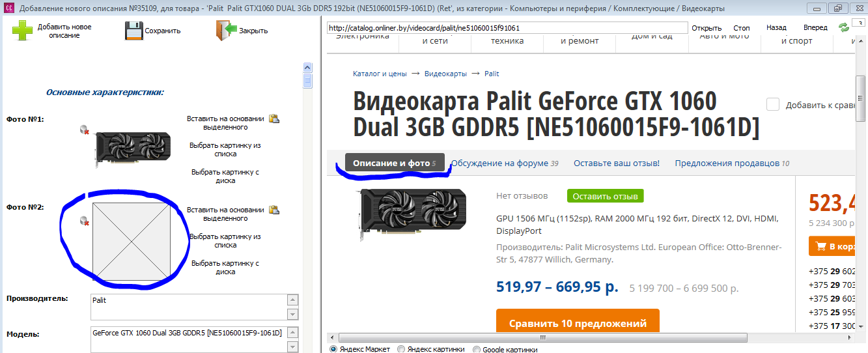Click the floppy disk Save icon
The image size is (868, 353).
(134, 31)
